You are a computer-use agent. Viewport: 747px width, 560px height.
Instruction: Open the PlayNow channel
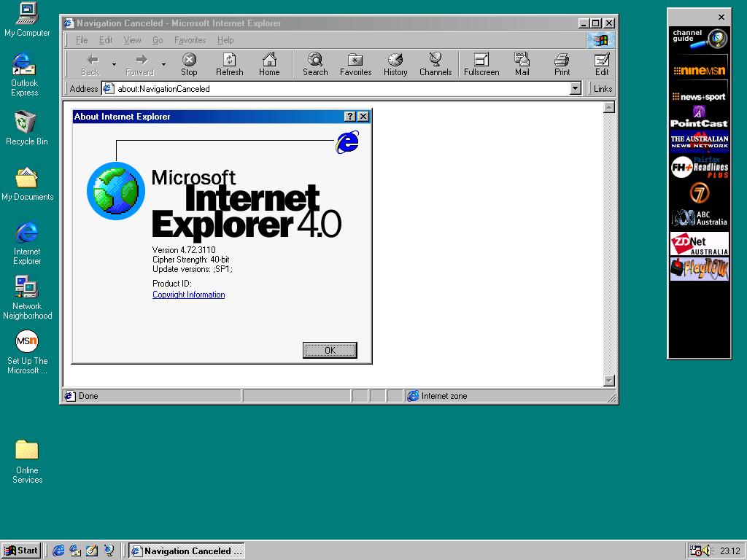click(x=700, y=269)
